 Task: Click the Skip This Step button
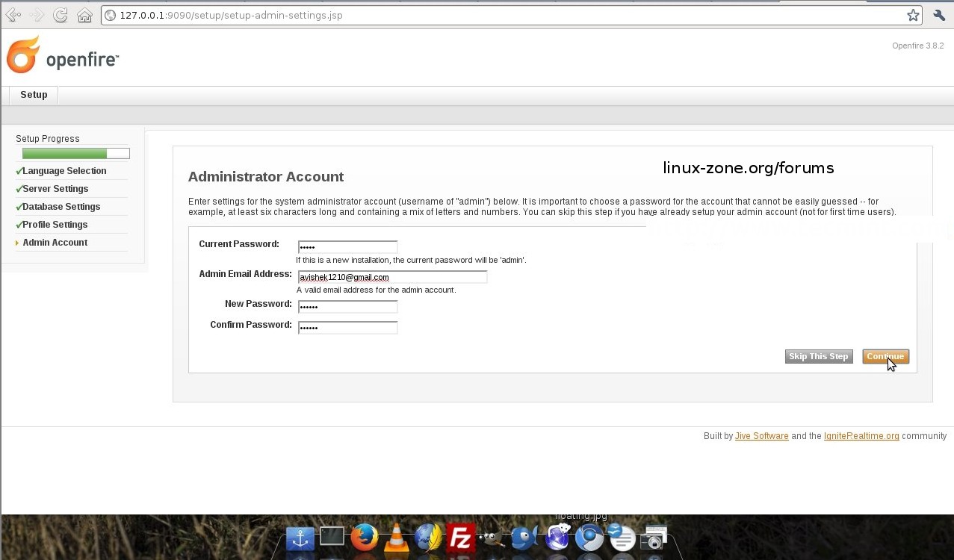[x=819, y=357]
